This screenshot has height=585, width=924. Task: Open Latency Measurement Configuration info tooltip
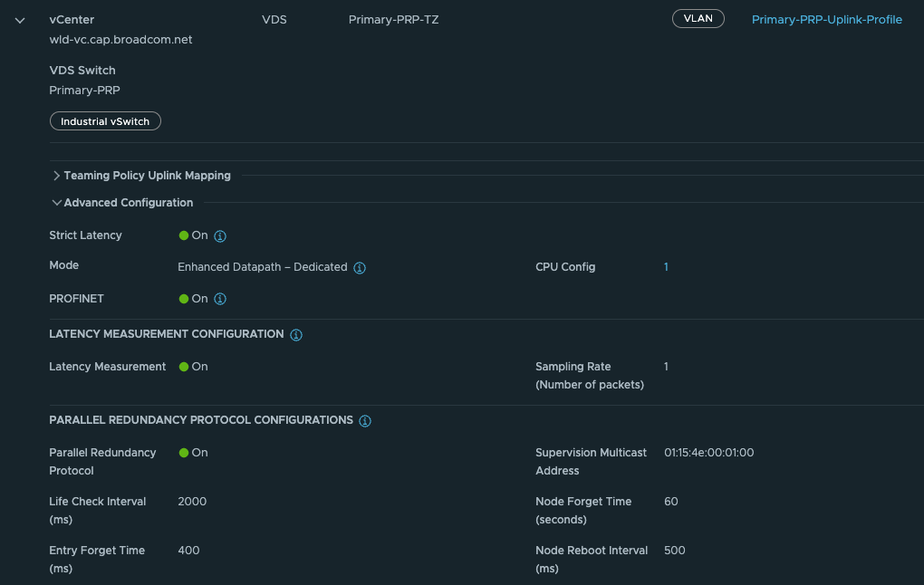296,335
